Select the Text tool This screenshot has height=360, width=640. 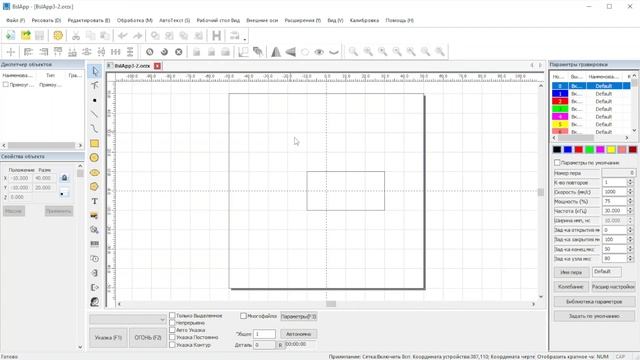tap(94, 201)
